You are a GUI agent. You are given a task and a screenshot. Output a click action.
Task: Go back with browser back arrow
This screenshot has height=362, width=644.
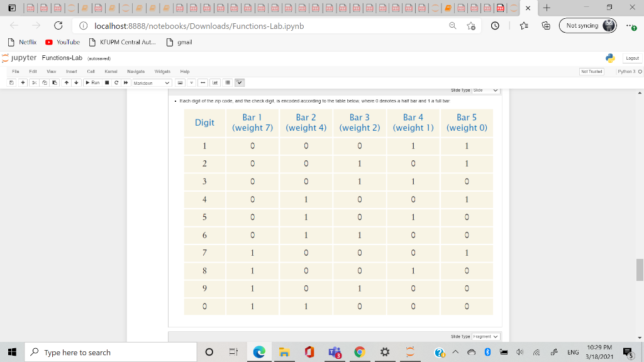(14, 25)
